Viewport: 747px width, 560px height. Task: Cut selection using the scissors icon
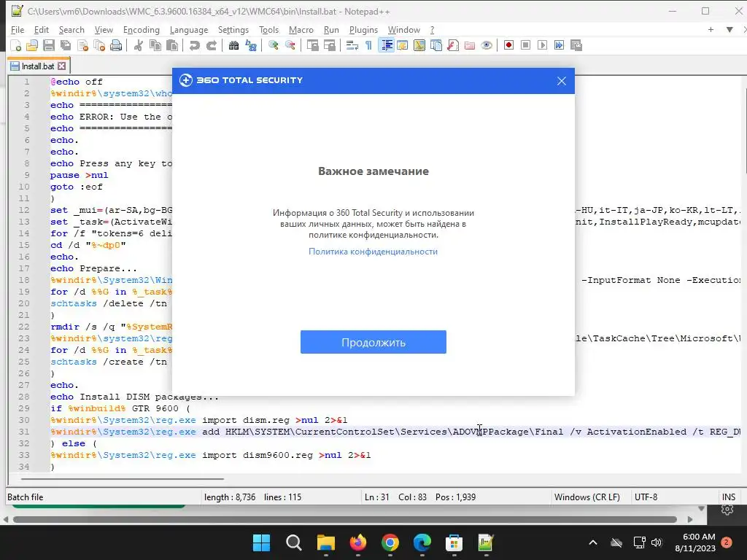pyautogui.click(x=139, y=45)
